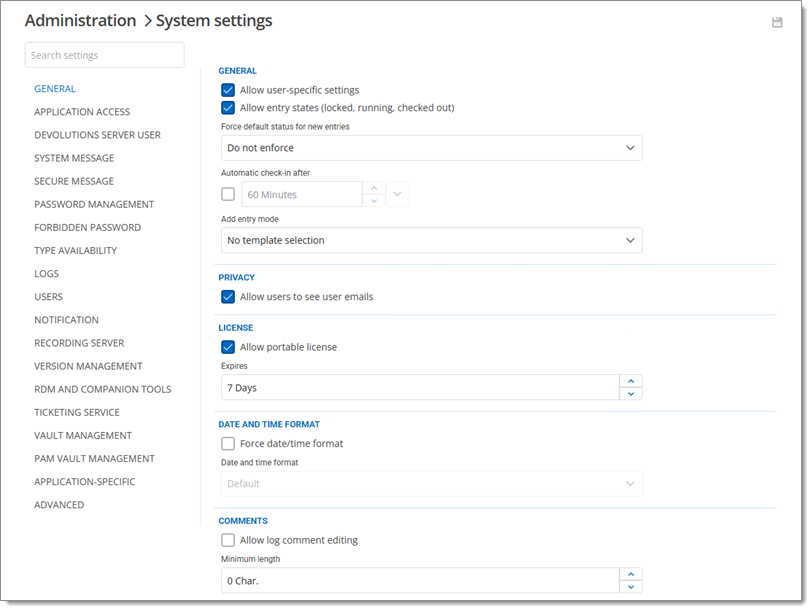Open the Automatic check-in duration dropdown arrow

pyautogui.click(x=398, y=194)
